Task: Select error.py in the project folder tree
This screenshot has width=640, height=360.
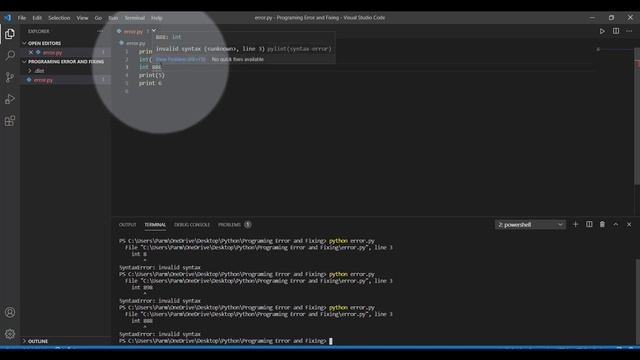Action: (43, 80)
